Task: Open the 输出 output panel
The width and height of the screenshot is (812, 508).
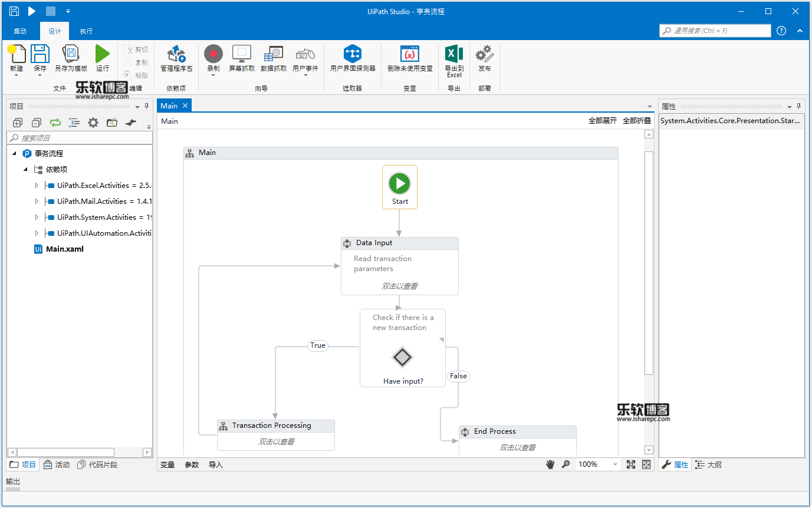Action: click(x=13, y=481)
